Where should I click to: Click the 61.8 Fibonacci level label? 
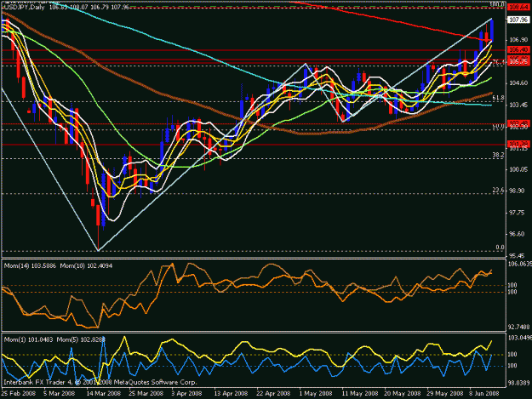498,98
